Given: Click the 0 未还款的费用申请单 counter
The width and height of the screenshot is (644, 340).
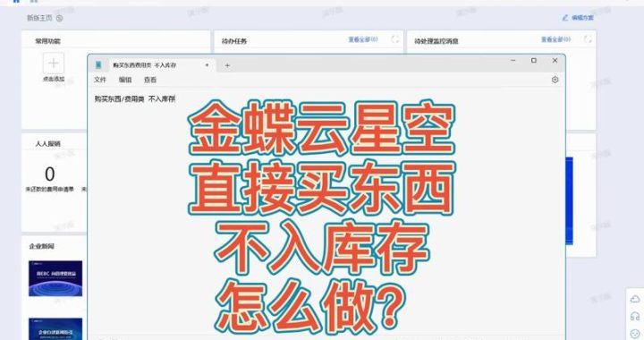Looking at the screenshot, I should [x=50, y=179].
